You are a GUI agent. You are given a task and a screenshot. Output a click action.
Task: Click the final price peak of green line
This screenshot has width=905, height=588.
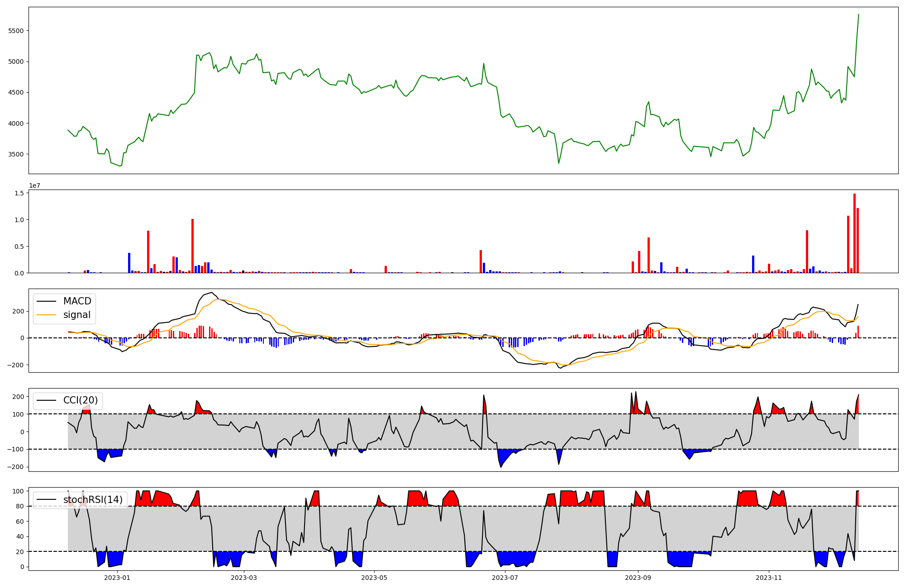click(x=858, y=14)
